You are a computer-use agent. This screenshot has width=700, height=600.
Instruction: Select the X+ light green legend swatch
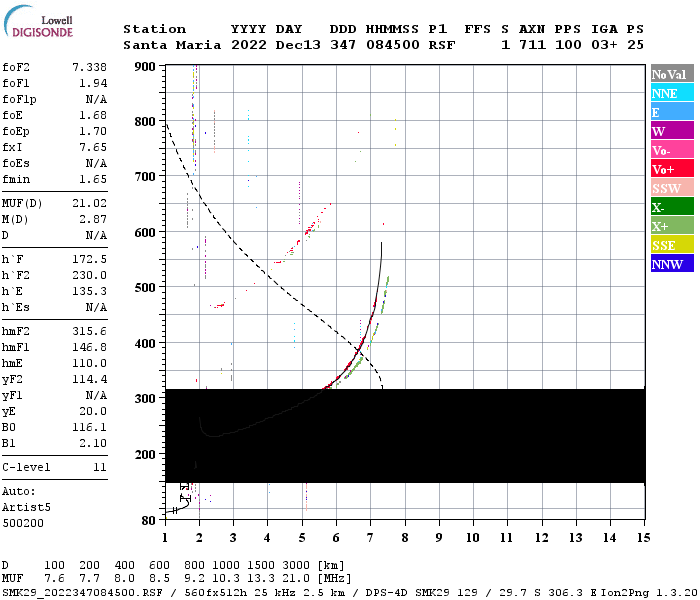point(672,225)
